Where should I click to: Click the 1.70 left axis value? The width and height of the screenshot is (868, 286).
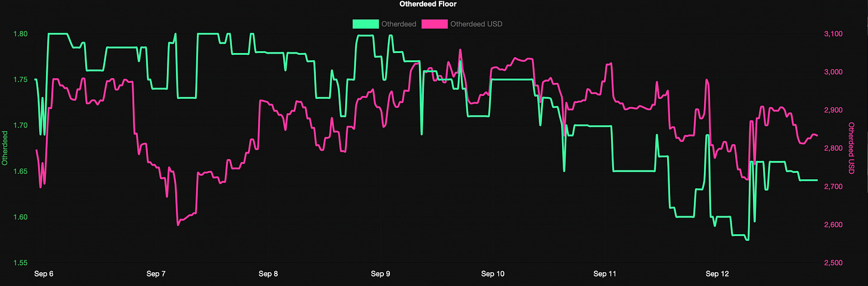pos(20,126)
